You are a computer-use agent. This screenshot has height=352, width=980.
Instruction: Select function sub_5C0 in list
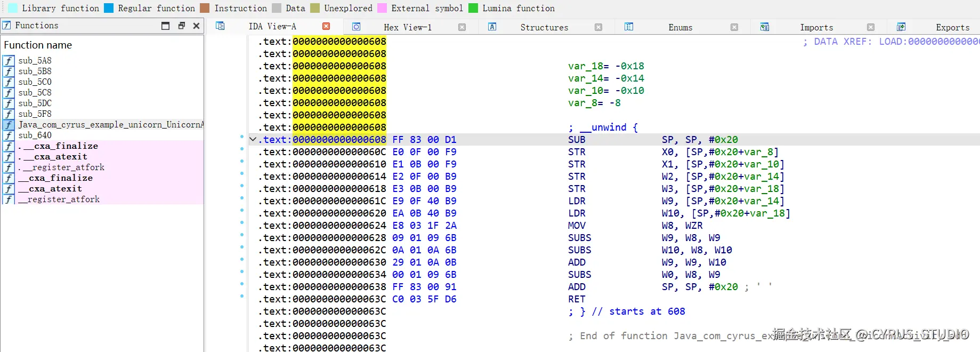pyautogui.click(x=35, y=82)
